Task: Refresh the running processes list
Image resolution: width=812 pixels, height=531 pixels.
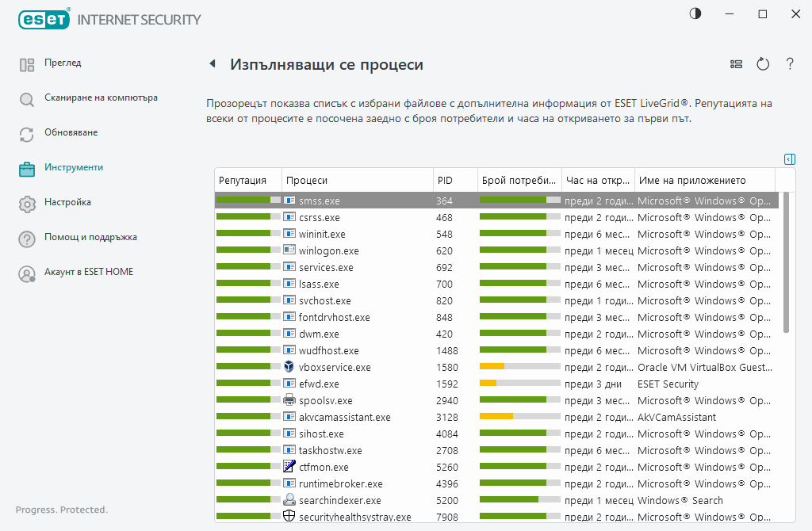Action: 763,64
